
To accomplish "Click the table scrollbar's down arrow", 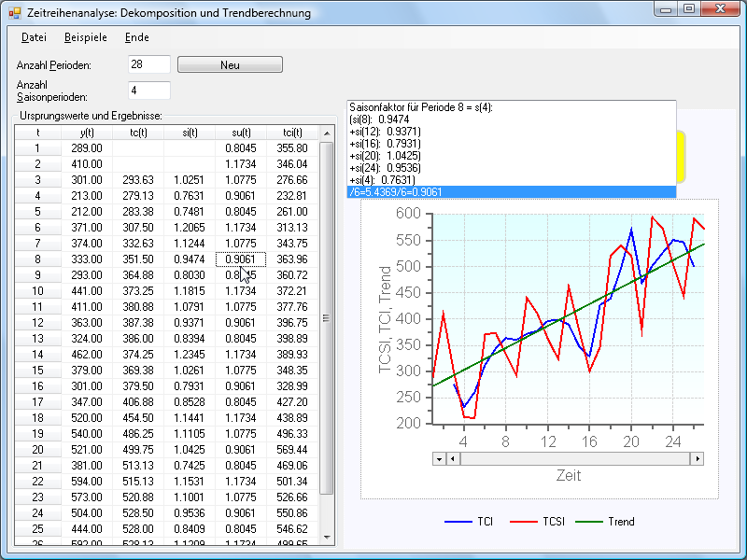I will pyautogui.click(x=327, y=537).
